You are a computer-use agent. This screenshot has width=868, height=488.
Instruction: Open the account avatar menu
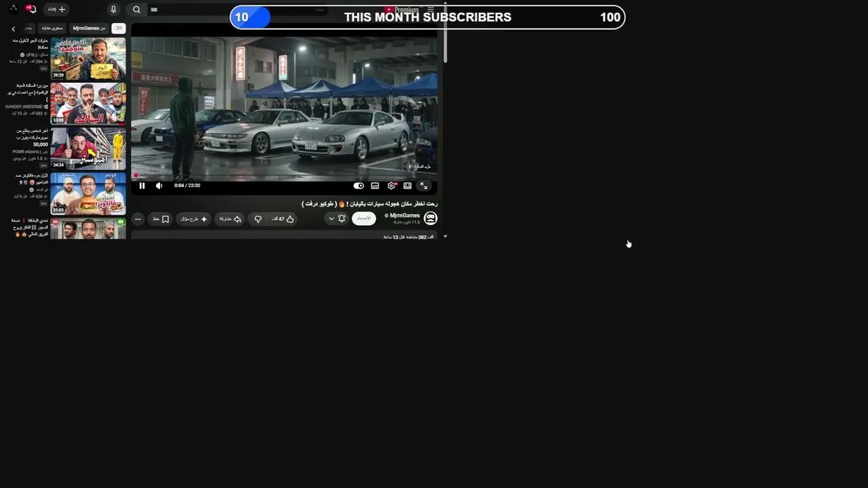[x=13, y=9]
